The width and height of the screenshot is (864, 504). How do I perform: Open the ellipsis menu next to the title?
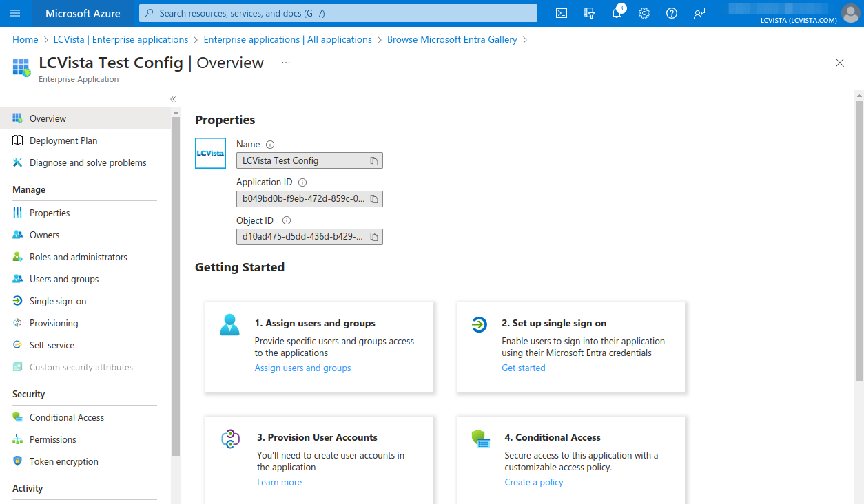(286, 63)
